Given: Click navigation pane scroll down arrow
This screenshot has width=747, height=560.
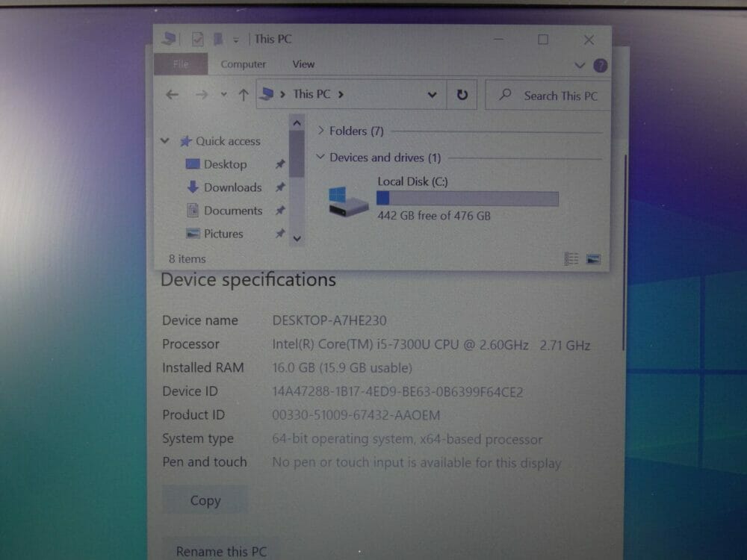Looking at the screenshot, I should [x=297, y=239].
